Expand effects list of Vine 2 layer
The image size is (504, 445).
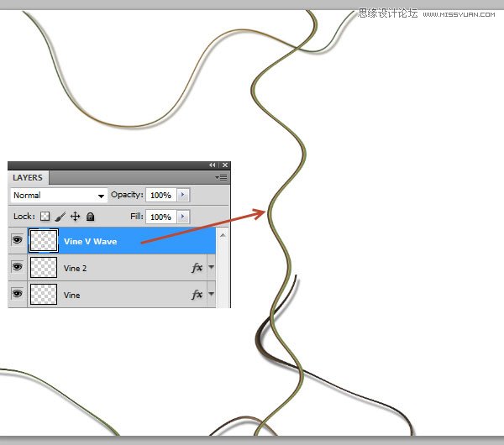tap(211, 267)
